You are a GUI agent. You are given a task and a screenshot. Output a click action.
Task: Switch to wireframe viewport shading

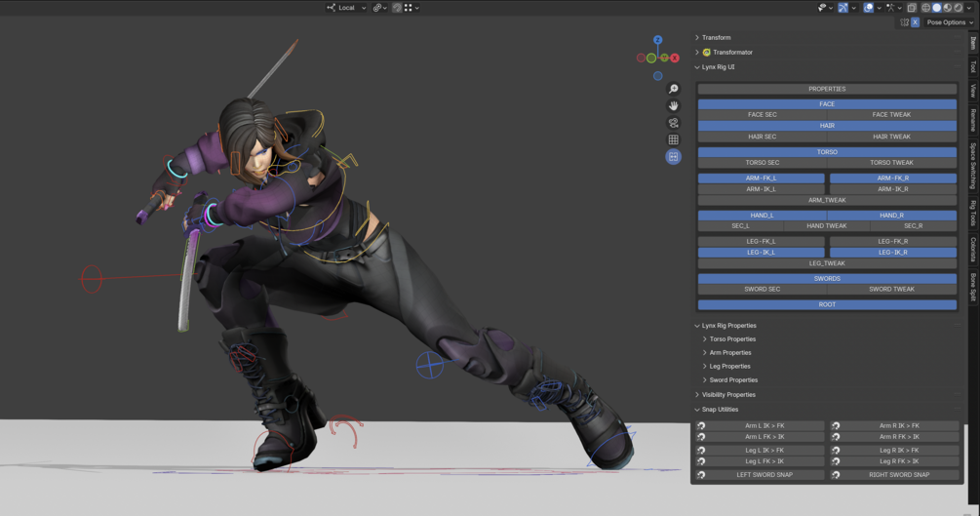pos(926,8)
